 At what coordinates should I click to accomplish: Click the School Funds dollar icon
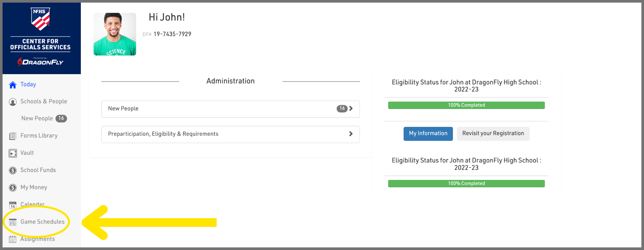pos(13,170)
